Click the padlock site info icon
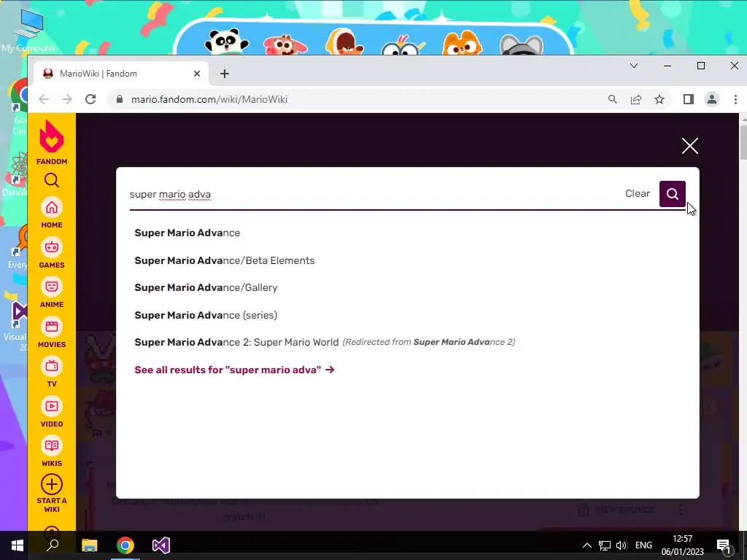This screenshot has height=560, width=747. coord(120,99)
